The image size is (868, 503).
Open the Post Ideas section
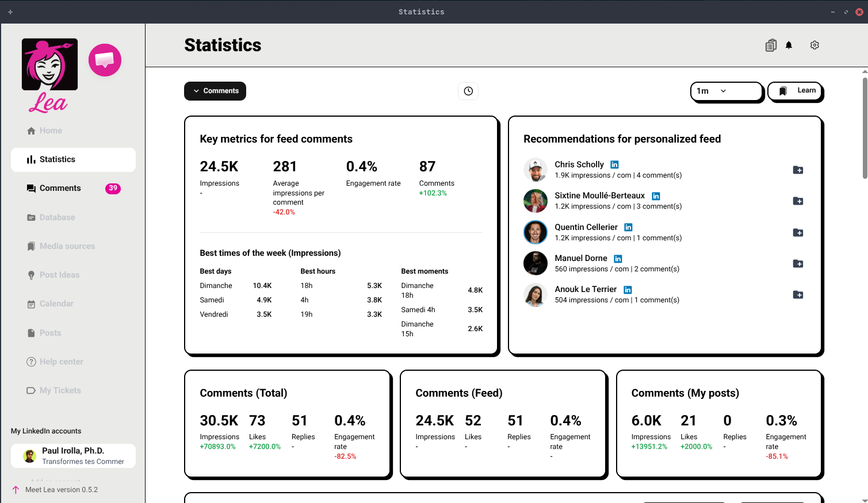pos(60,275)
